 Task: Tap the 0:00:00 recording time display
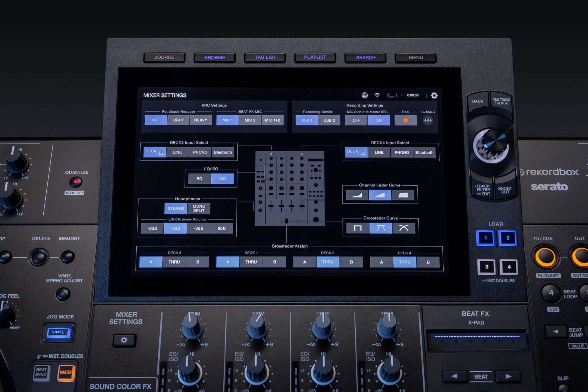(x=413, y=95)
